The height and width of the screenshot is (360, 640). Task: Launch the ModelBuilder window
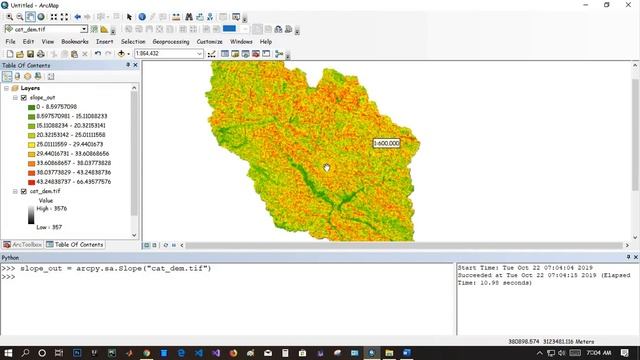(279, 54)
